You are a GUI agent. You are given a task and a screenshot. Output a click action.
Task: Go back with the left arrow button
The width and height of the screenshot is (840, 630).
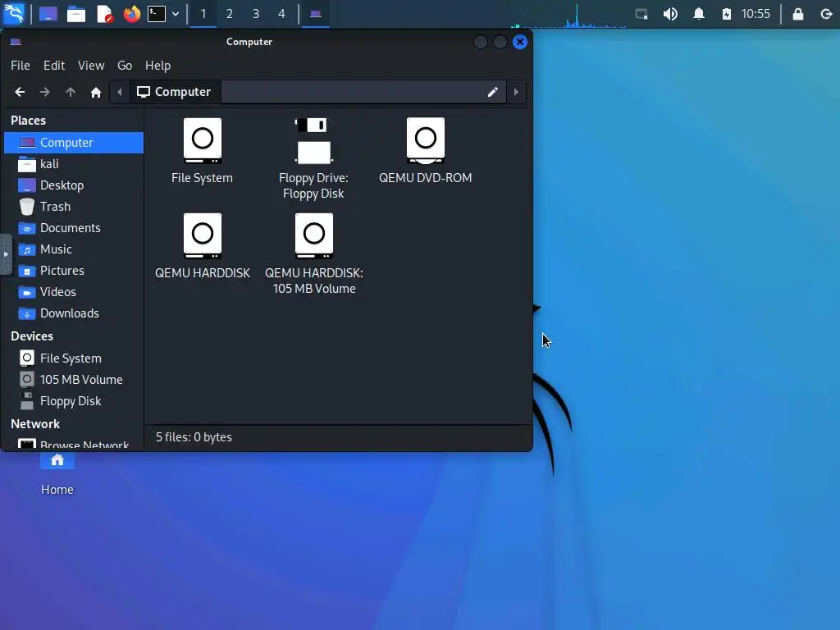tap(20, 92)
